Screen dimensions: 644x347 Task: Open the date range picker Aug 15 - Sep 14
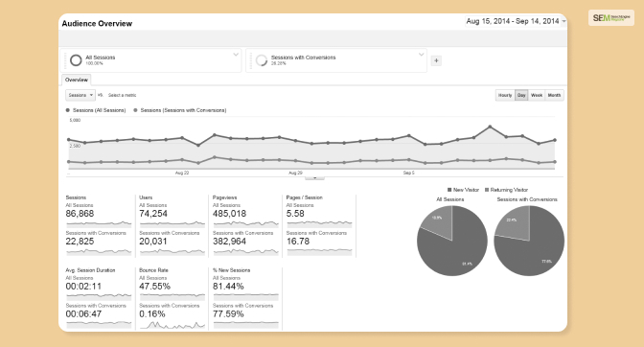516,21
